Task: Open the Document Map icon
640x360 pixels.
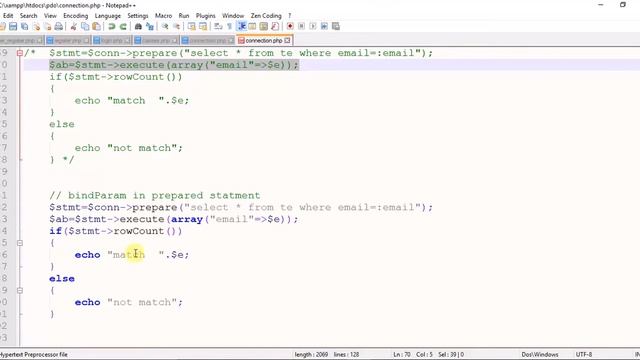Action: [x=264, y=27]
